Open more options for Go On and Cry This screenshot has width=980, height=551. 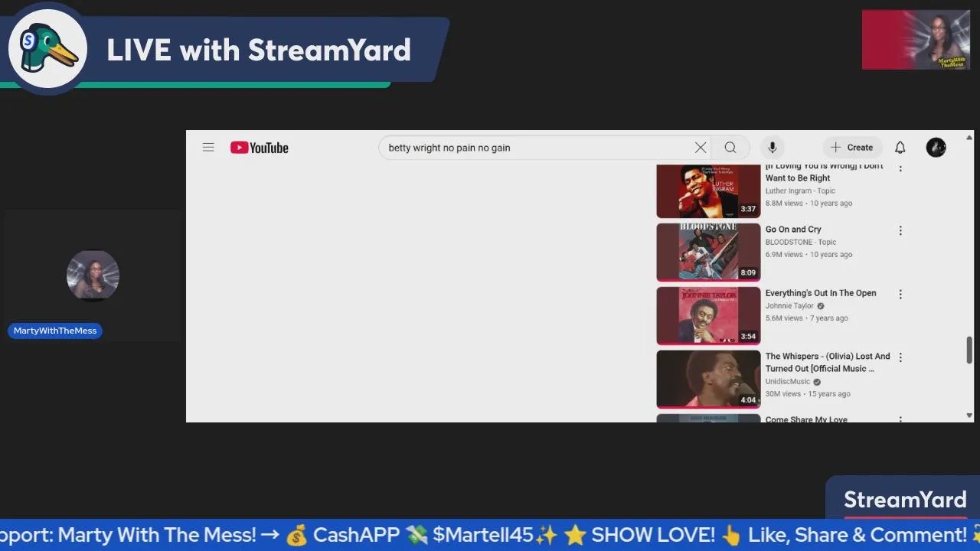(x=900, y=230)
